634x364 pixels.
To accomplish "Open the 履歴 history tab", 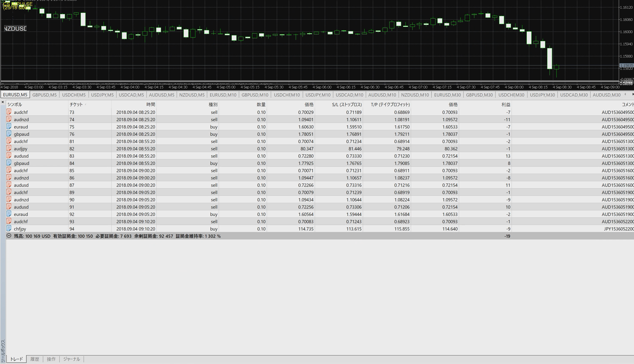I will pyautogui.click(x=35, y=359).
